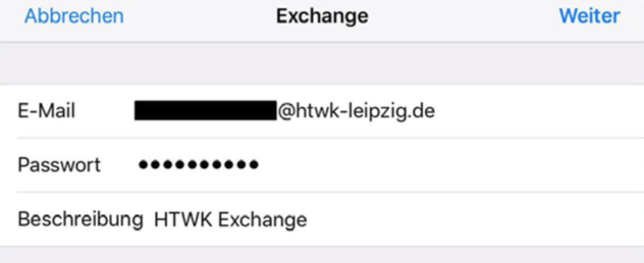The height and width of the screenshot is (263, 644).
Task: Tap Weiter to continue
Action: coord(589,16)
